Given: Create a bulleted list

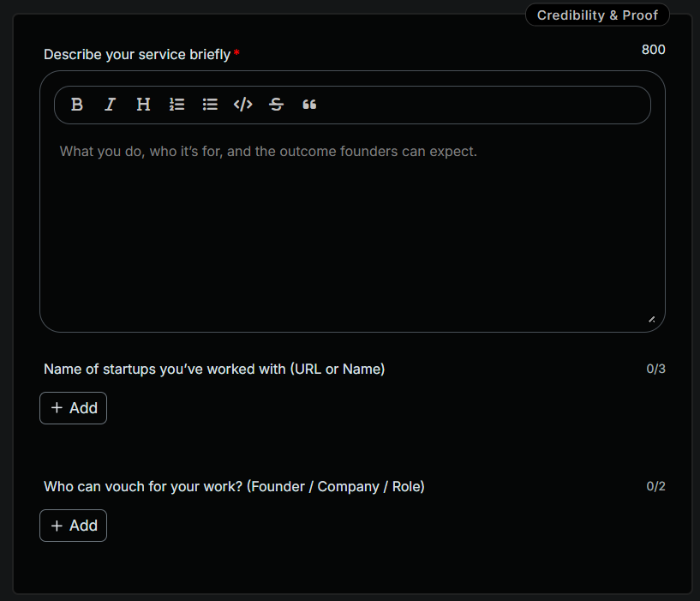Looking at the screenshot, I should click(210, 104).
